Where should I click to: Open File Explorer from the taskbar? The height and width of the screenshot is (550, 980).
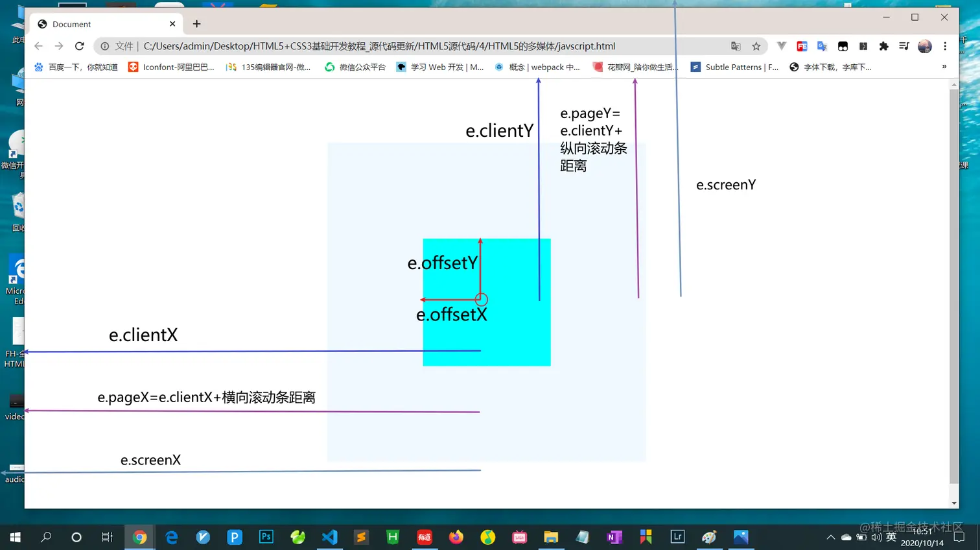[x=551, y=537]
